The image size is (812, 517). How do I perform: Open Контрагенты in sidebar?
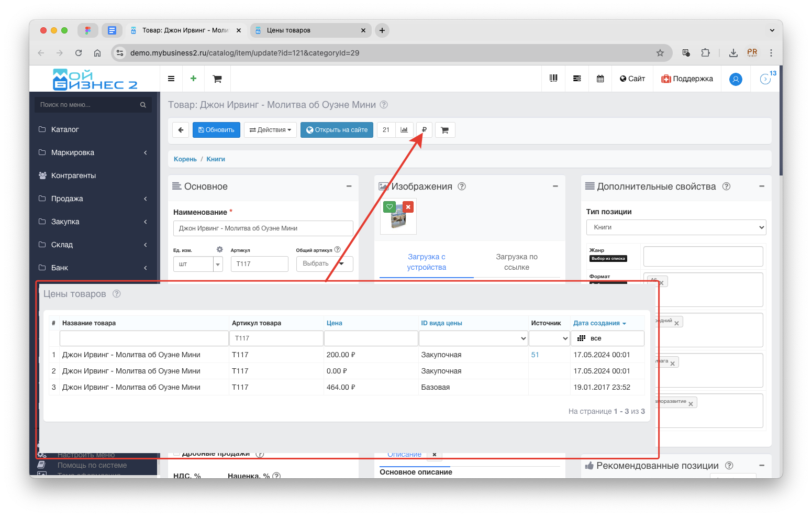pyautogui.click(x=73, y=175)
